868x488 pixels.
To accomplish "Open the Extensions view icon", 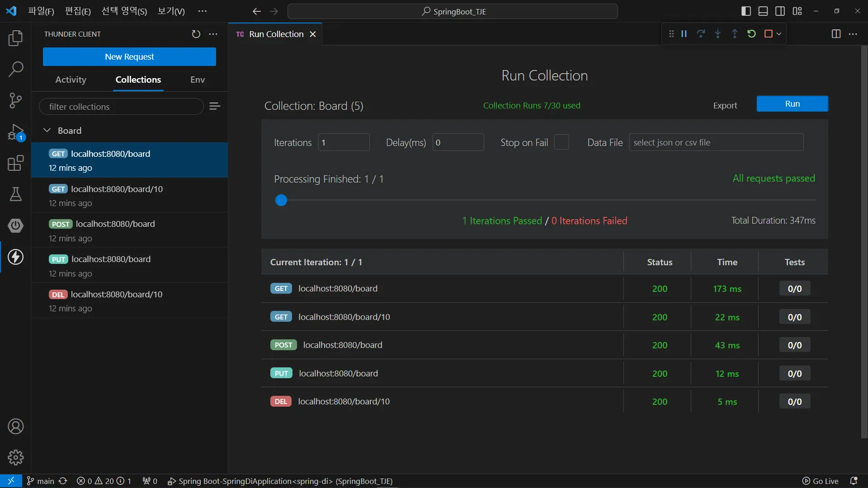I will [15, 163].
